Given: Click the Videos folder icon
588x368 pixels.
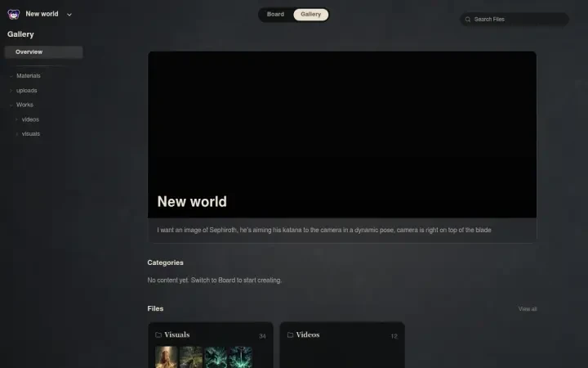Looking at the screenshot, I should tap(290, 334).
